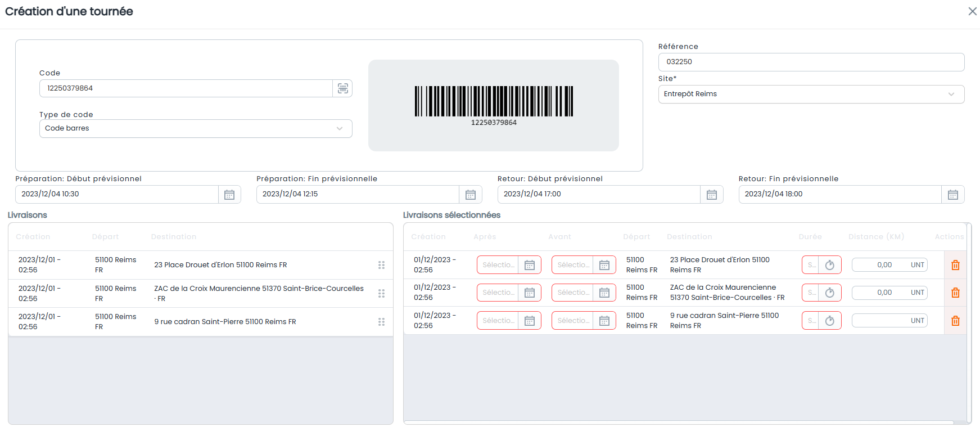The image size is (980, 431).
Task: Edit the Code field 12250379864
Action: [186, 88]
